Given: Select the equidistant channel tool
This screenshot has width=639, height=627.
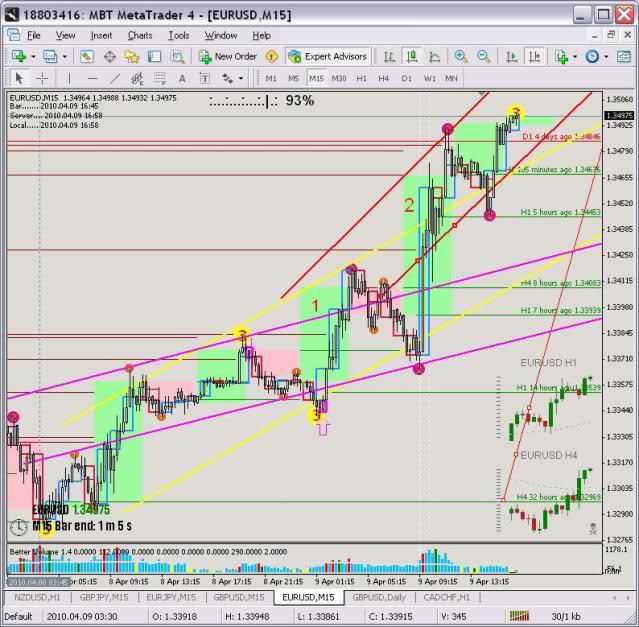Looking at the screenshot, I should pos(137,78).
